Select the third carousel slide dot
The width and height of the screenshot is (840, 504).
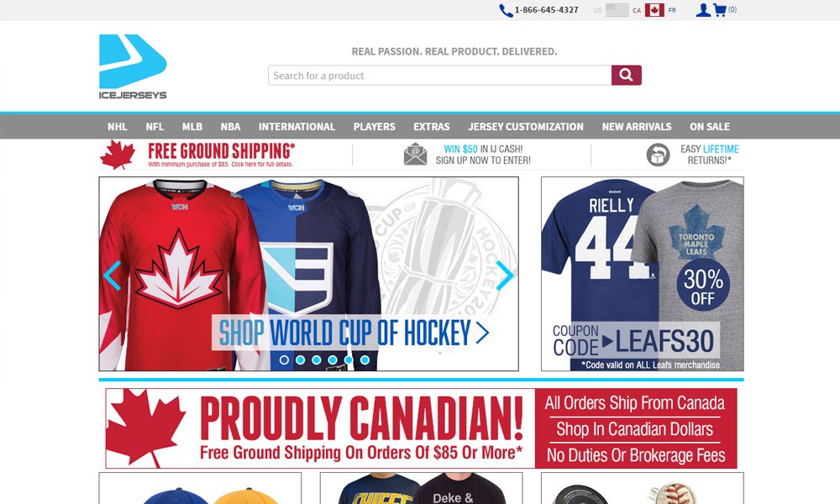click(x=317, y=360)
